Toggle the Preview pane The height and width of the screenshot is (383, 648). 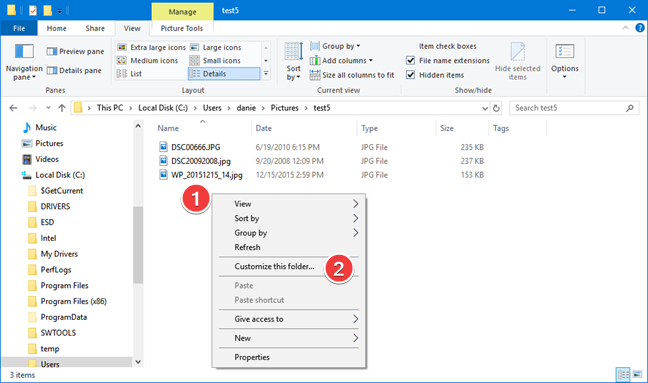tap(75, 51)
